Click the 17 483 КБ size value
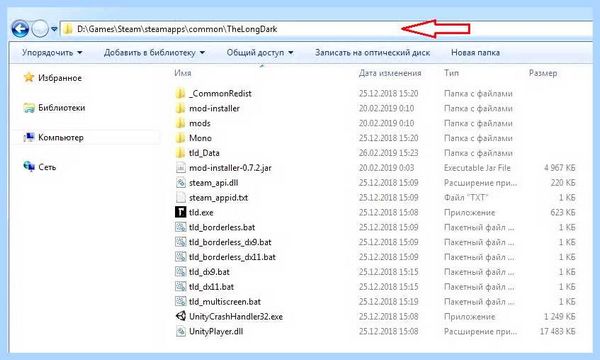The image size is (600, 360). tap(558, 331)
